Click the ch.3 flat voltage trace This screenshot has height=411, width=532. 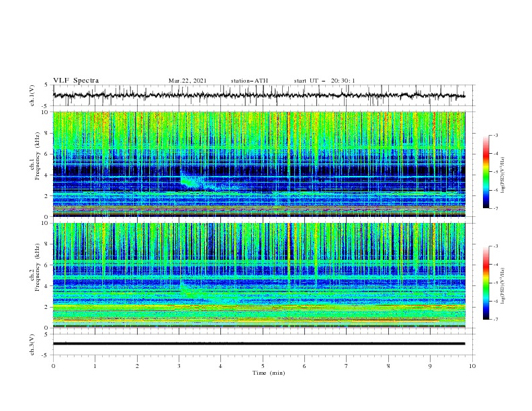coord(259,344)
